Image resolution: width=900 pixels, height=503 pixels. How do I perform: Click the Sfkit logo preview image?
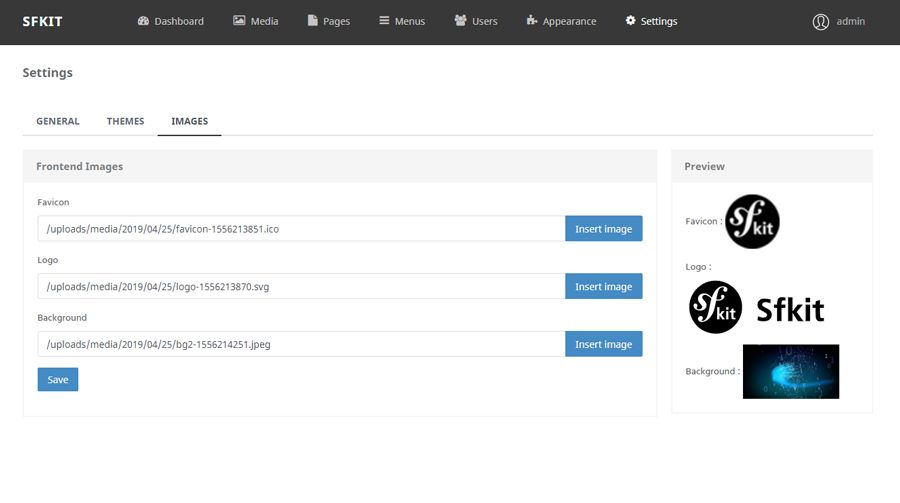757,308
